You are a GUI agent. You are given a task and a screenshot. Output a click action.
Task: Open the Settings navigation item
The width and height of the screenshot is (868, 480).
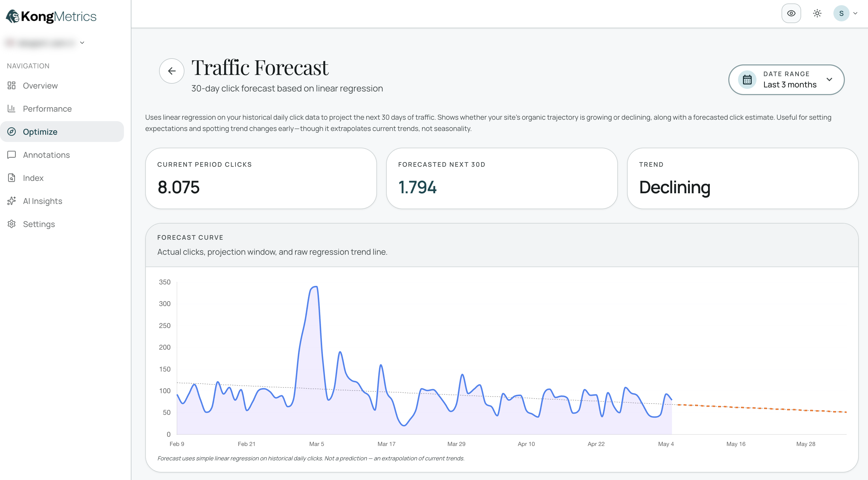pyautogui.click(x=62, y=224)
